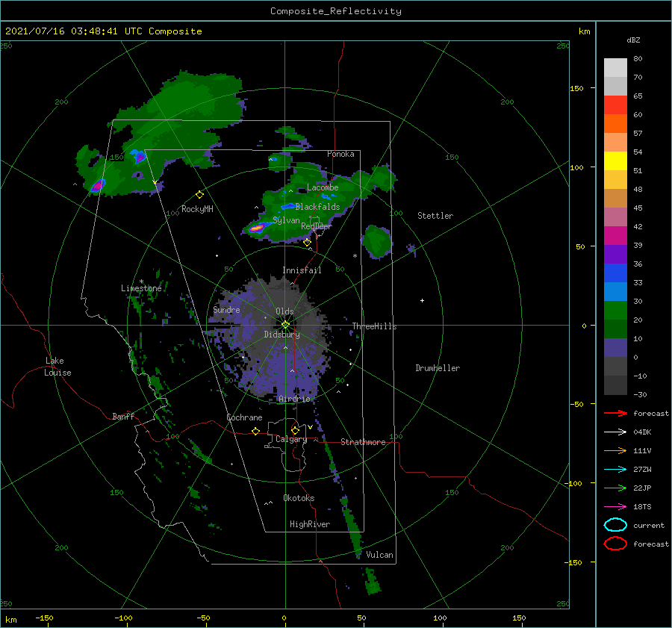The width and height of the screenshot is (672, 628).
Task: Click the Airdrie city label
Action: [x=294, y=399]
